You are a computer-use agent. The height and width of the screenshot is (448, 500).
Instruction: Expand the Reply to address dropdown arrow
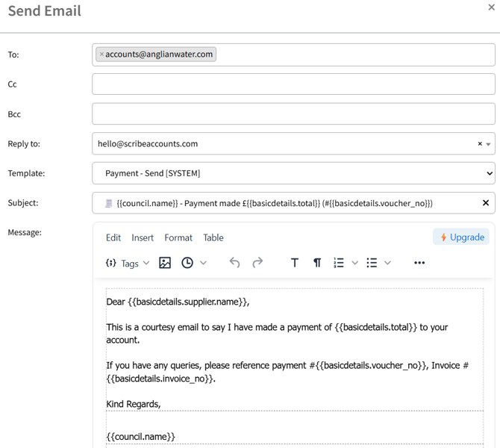488,144
